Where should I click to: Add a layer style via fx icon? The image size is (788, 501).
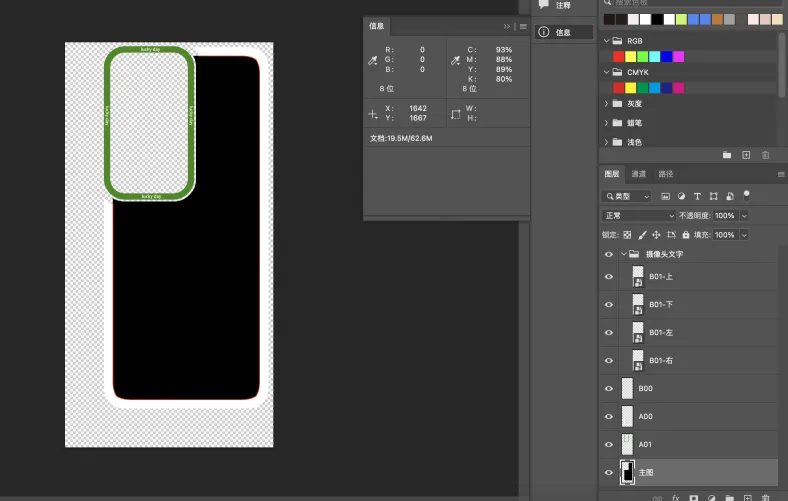point(675,496)
